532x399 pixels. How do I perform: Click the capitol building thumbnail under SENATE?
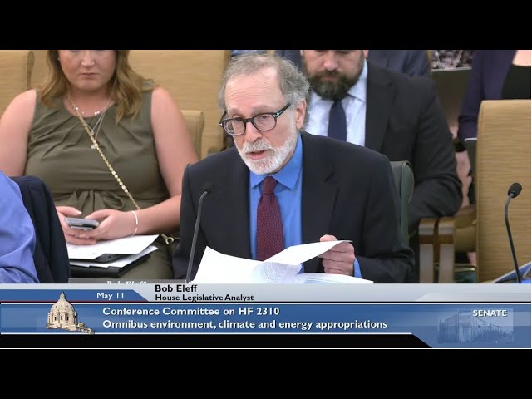coord(475,328)
